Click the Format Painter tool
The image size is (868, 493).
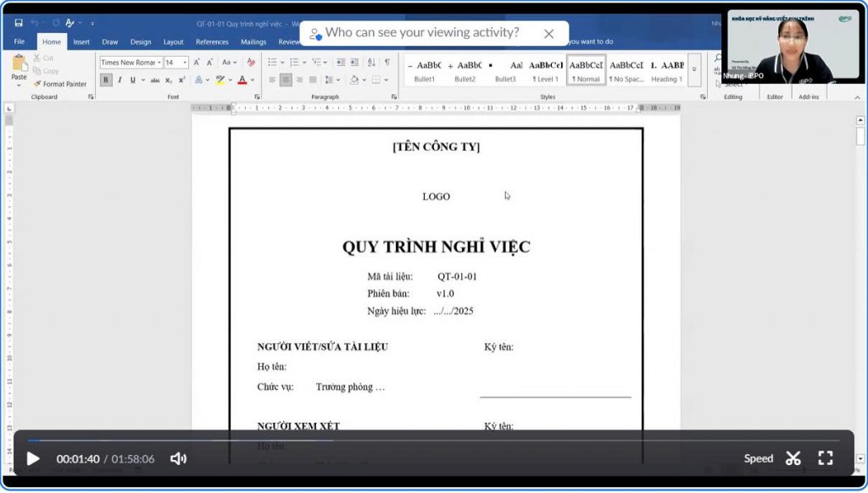[60, 84]
